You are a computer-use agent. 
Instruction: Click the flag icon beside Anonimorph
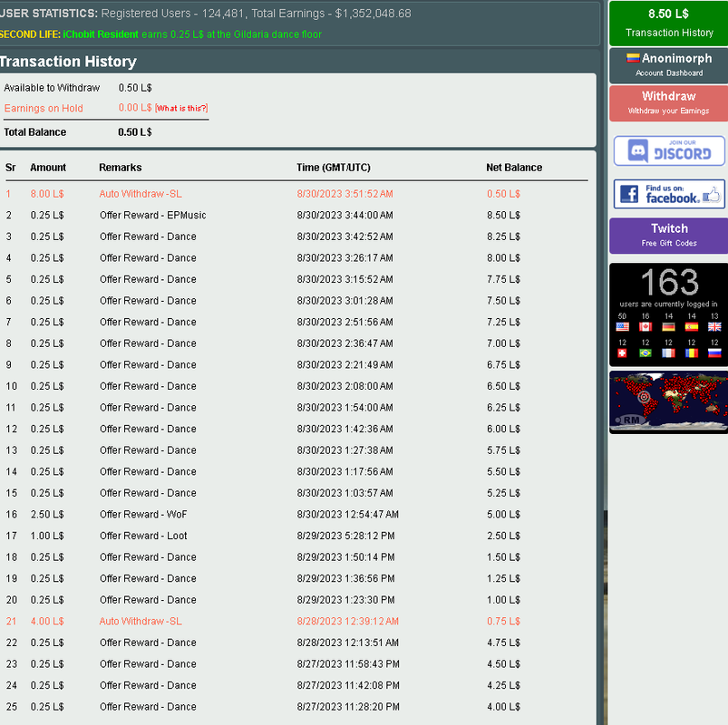pyautogui.click(x=633, y=58)
